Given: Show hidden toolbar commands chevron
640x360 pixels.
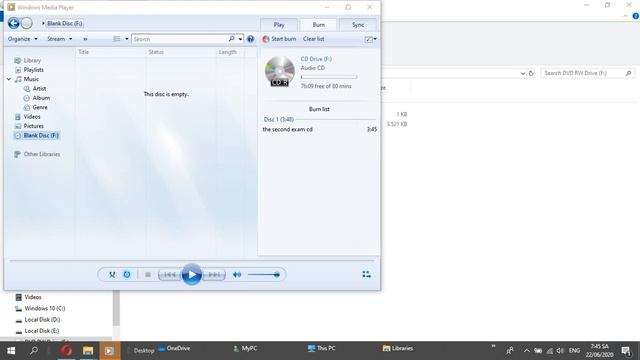Looking at the screenshot, I should click(85, 39).
